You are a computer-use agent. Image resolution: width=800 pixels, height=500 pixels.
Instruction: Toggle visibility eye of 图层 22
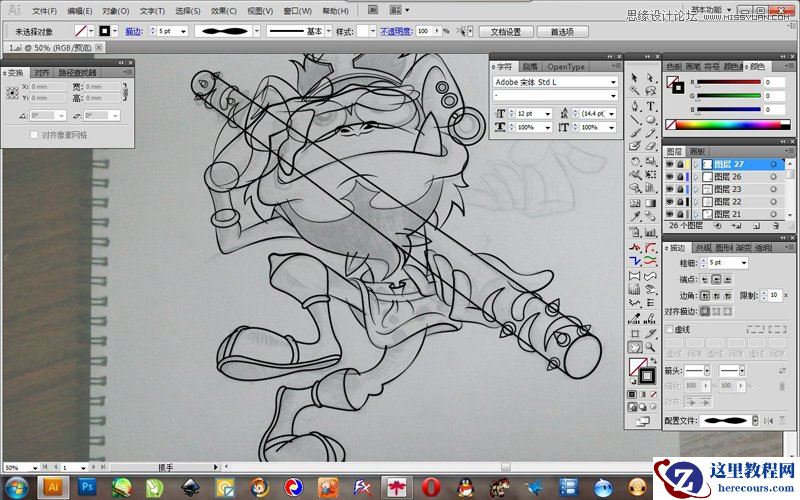point(670,202)
